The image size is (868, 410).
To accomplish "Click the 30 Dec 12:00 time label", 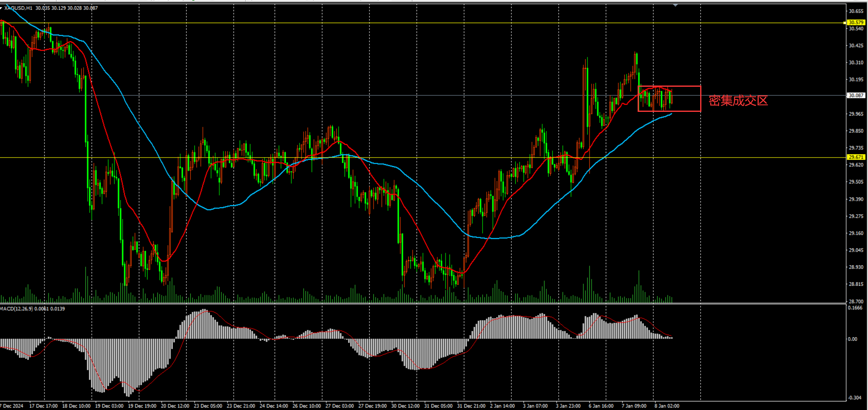I will pyautogui.click(x=406, y=406).
